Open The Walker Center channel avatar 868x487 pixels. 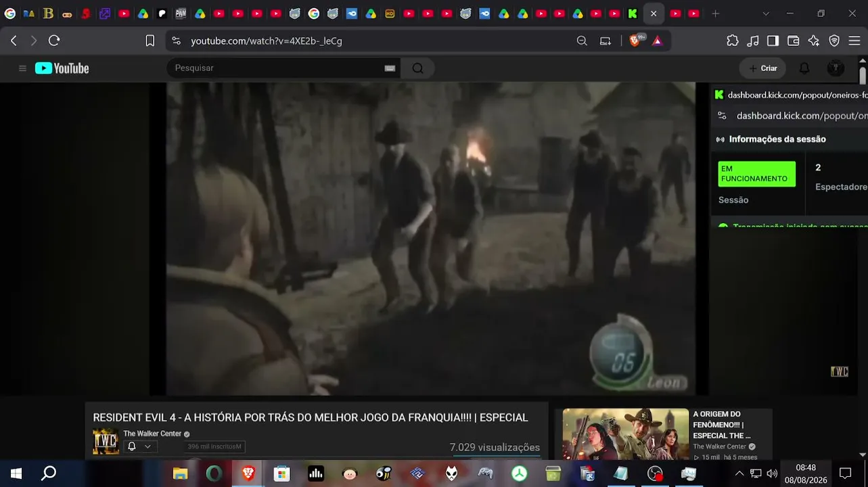(106, 442)
